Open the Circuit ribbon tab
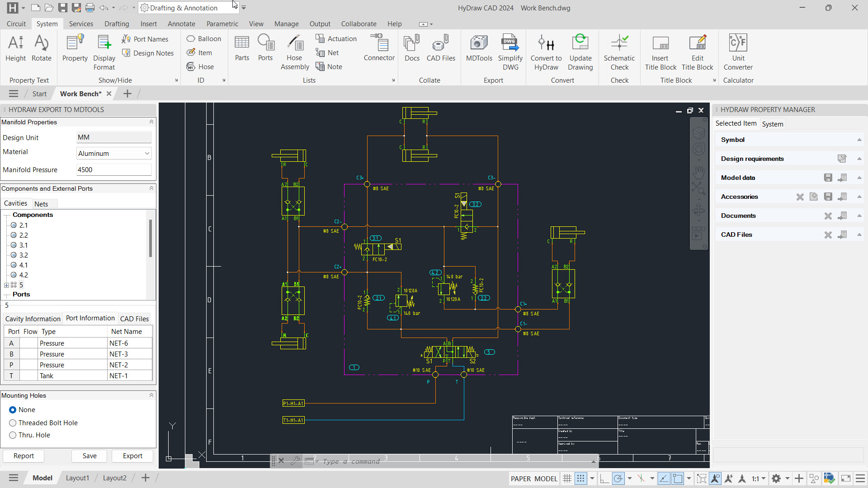Image resolution: width=868 pixels, height=488 pixels. (x=16, y=24)
